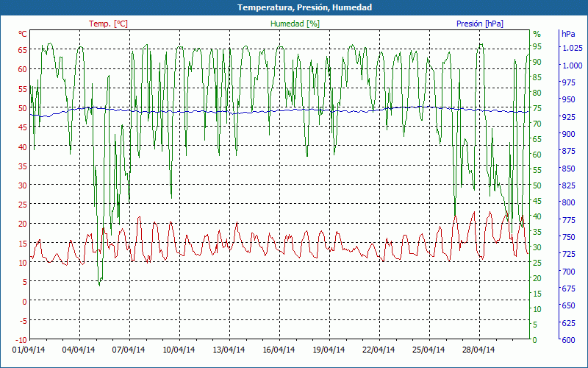Click the date label '04/04/14'

point(79,350)
